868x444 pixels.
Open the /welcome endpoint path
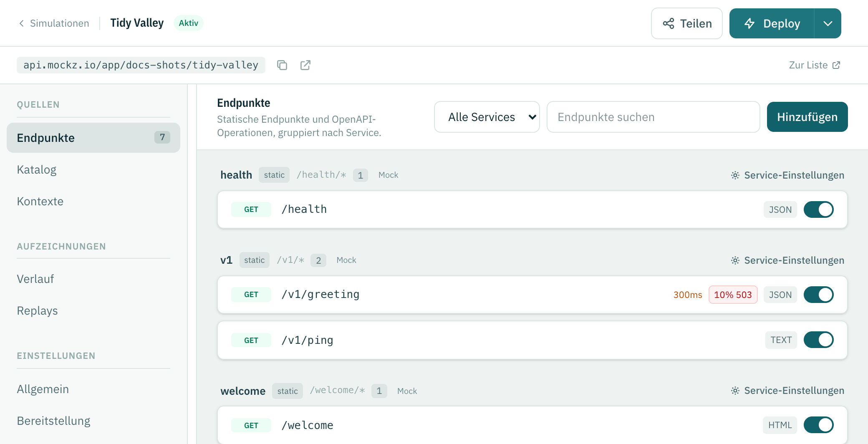tap(308, 425)
